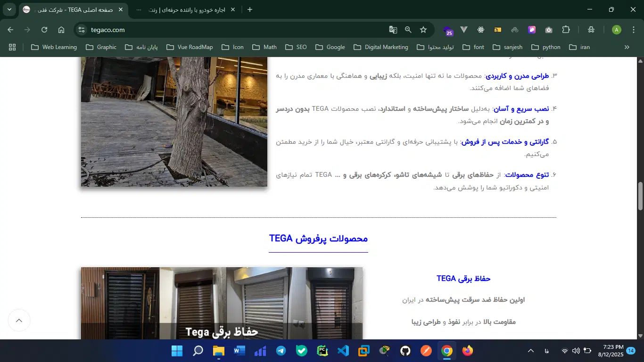Screen dimensions: 644x362
Task: Click the محصولات پرفروش TEGA heading
Action: [x=318, y=239]
